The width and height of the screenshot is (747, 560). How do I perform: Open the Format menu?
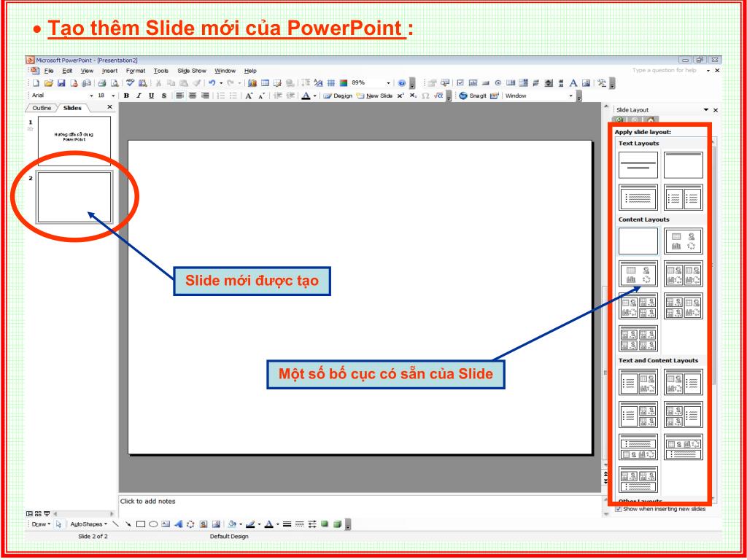coord(136,71)
